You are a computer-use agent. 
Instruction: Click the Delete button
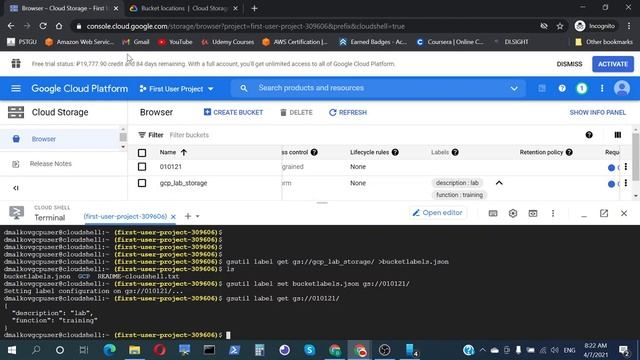pyautogui.click(x=296, y=113)
